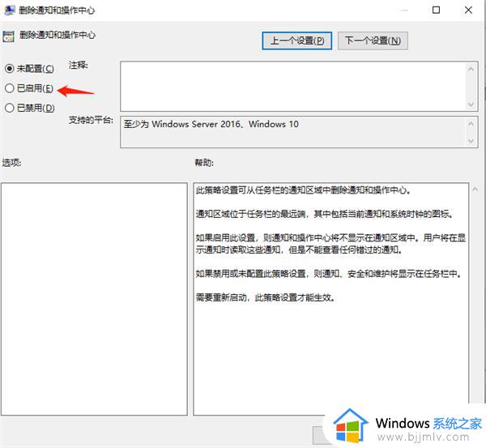This screenshot has width=486, height=448.
Task: Click help text starting 如果启用此设置
Action: 330,244
